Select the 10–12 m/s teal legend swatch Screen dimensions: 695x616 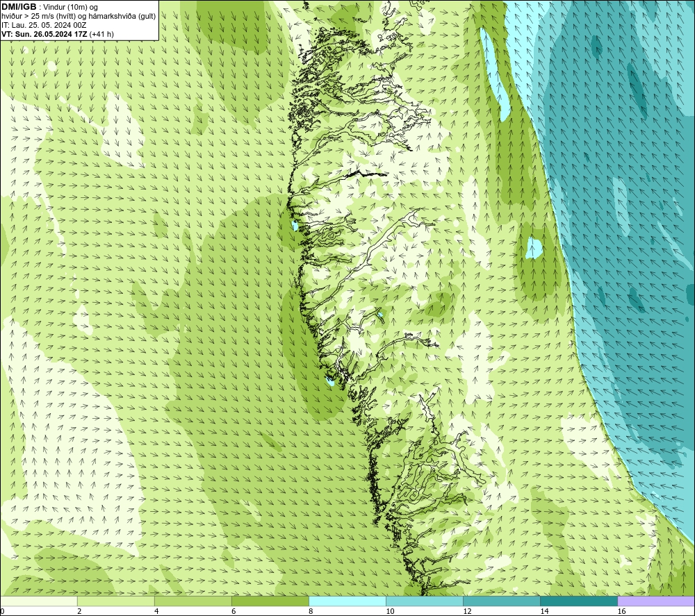(x=424, y=601)
